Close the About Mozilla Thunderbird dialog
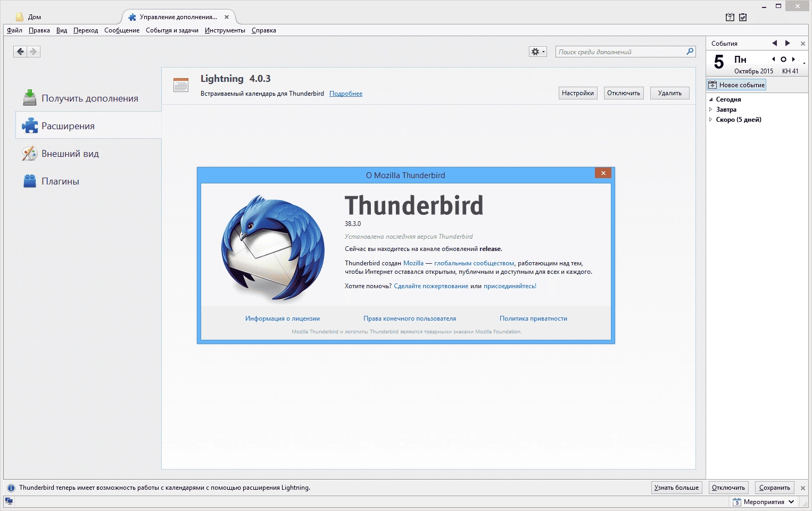Viewport: 812px width, 511px height. 603,173
